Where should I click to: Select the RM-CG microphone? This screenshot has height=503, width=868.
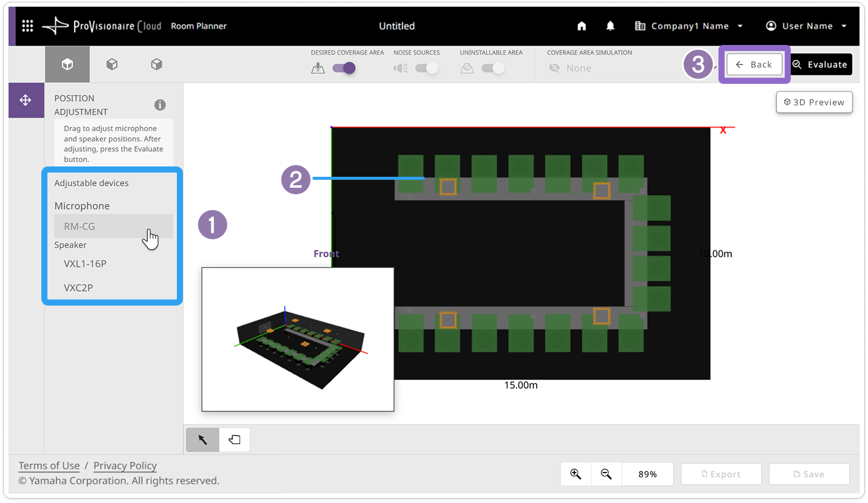click(114, 226)
